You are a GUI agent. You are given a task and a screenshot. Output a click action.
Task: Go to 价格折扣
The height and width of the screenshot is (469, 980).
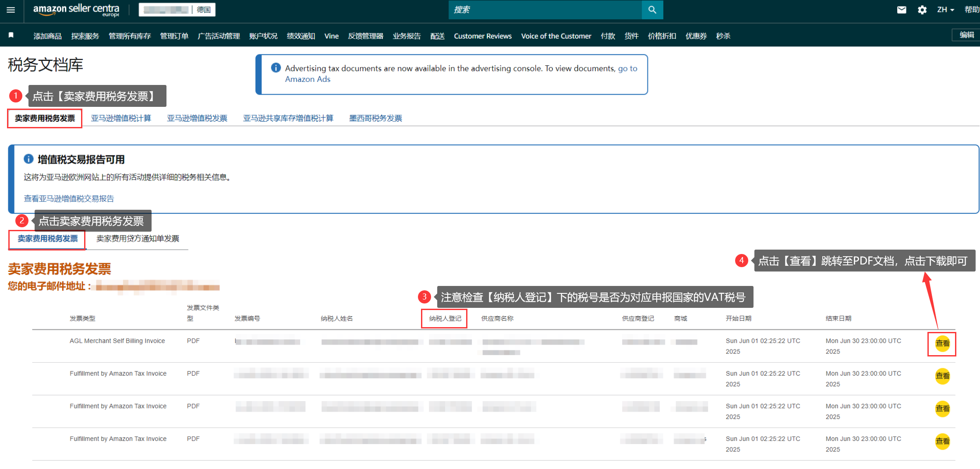pos(662,36)
